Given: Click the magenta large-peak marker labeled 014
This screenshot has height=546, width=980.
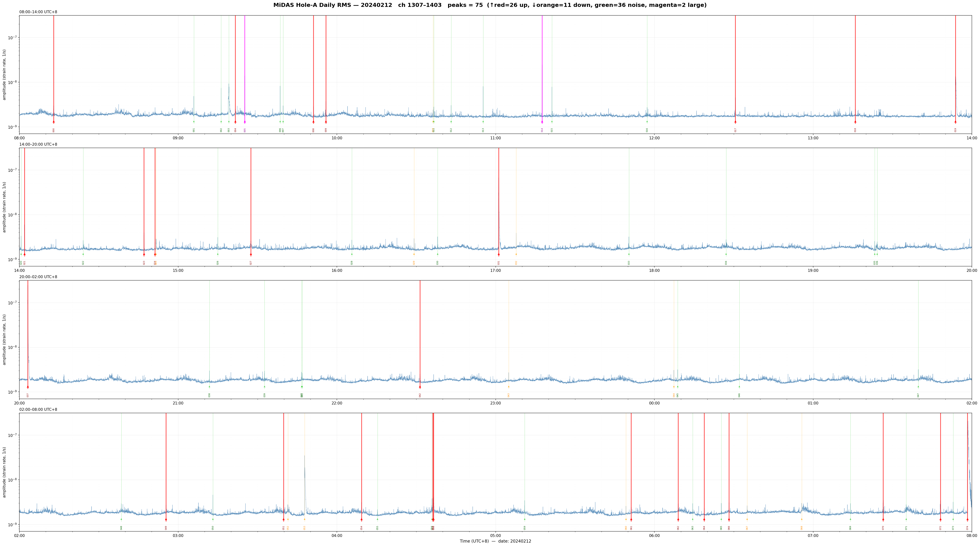Looking at the screenshot, I should click(x=542, y=122).
